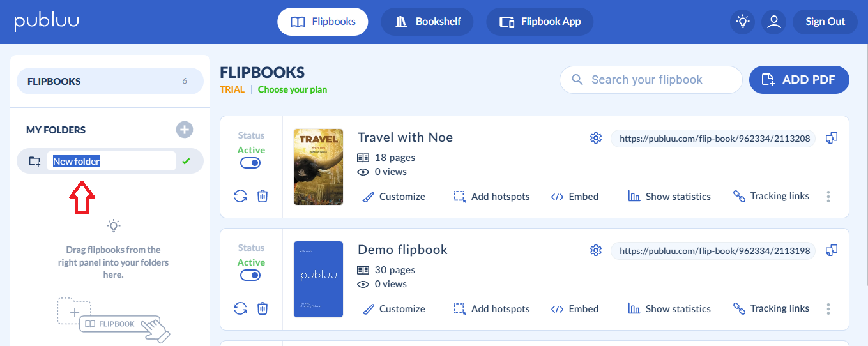The height and width of the screenshot is (346, 868).
Task: Delete Demo flipbook using trash icon
Action: coord(263,308)
